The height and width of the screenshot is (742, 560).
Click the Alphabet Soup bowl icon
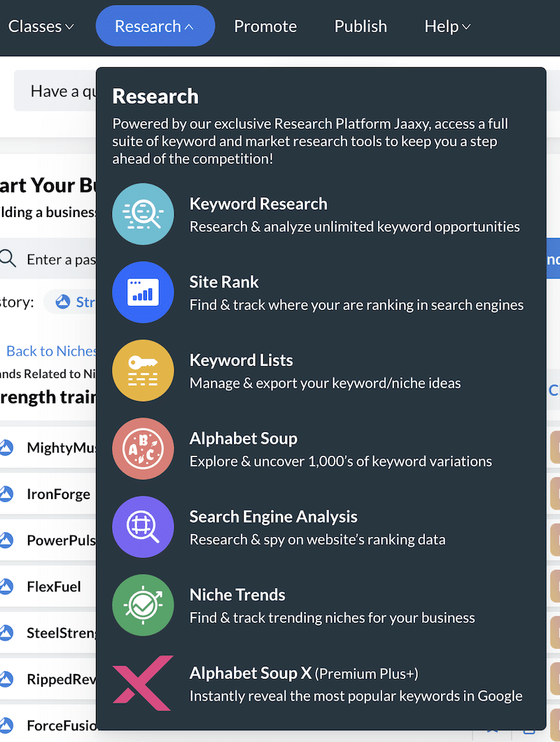(x=143, y=449)
